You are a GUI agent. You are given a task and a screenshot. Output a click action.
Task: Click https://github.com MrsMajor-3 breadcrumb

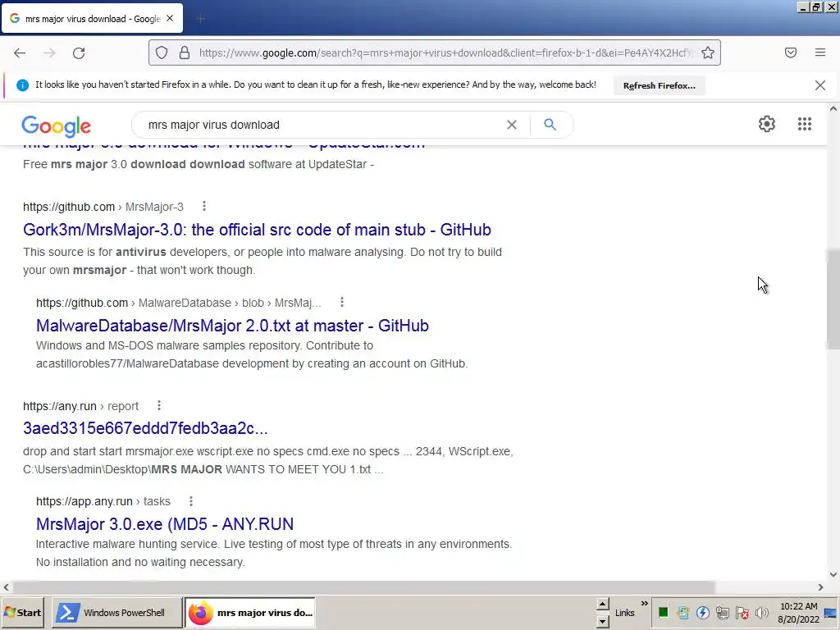103,207
